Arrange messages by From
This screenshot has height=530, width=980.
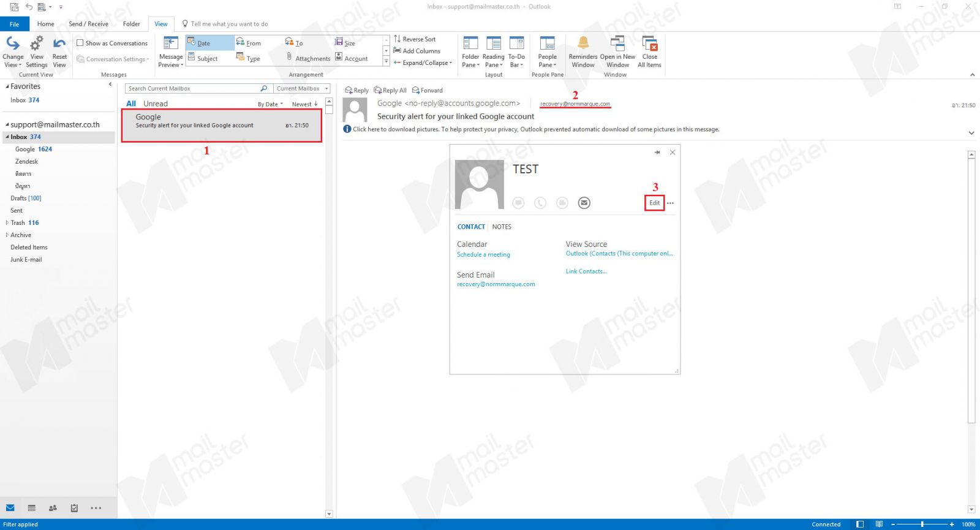(x=249, y=43)
